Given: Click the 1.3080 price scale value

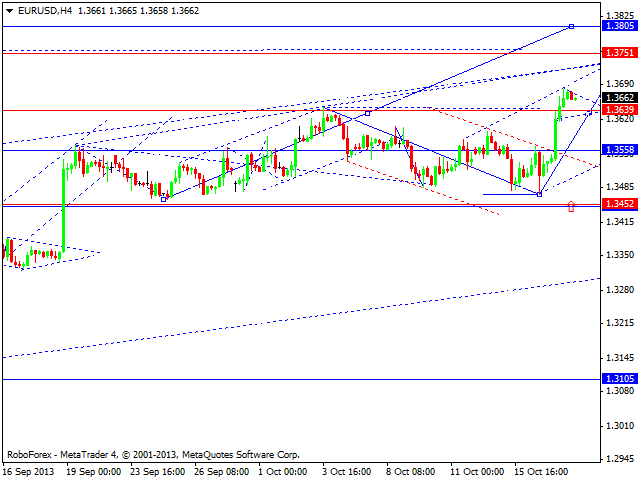Looking at the screenshot, I should click(620, 391).
